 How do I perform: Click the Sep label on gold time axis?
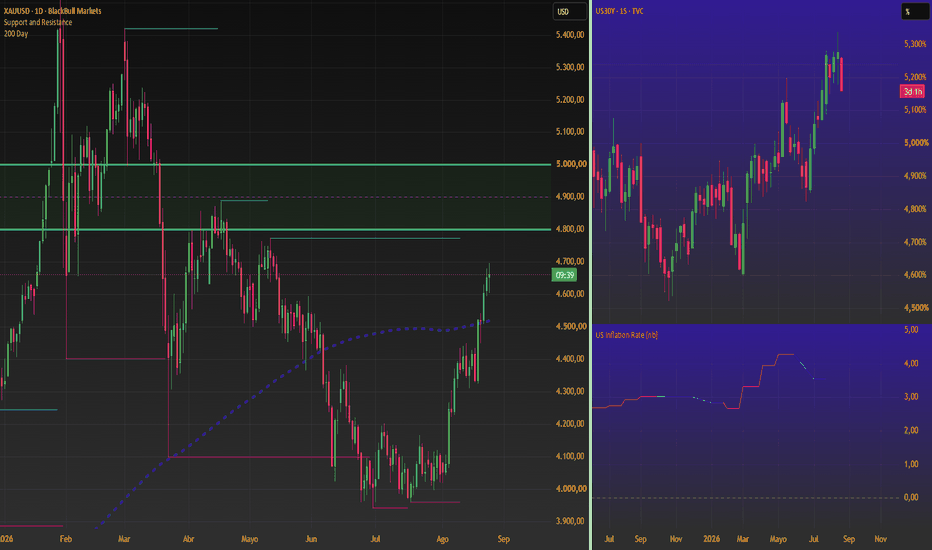point(503,539)
